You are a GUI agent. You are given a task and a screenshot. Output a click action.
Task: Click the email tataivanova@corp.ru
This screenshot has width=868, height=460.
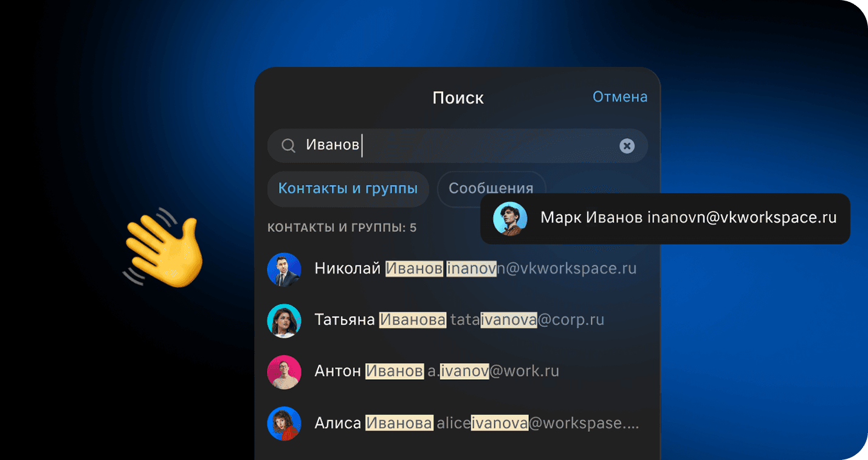pos(527,320)
